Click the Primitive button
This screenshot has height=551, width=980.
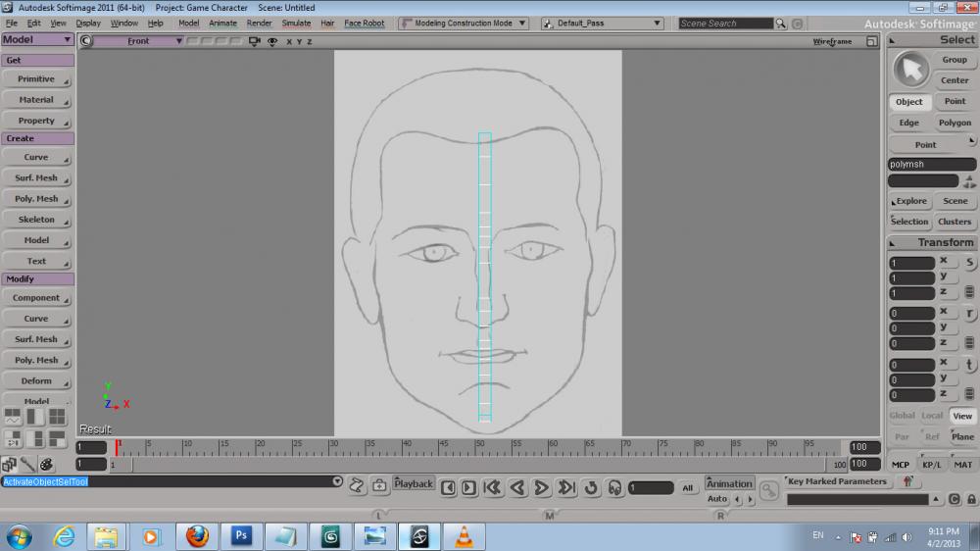click(36, 79)
